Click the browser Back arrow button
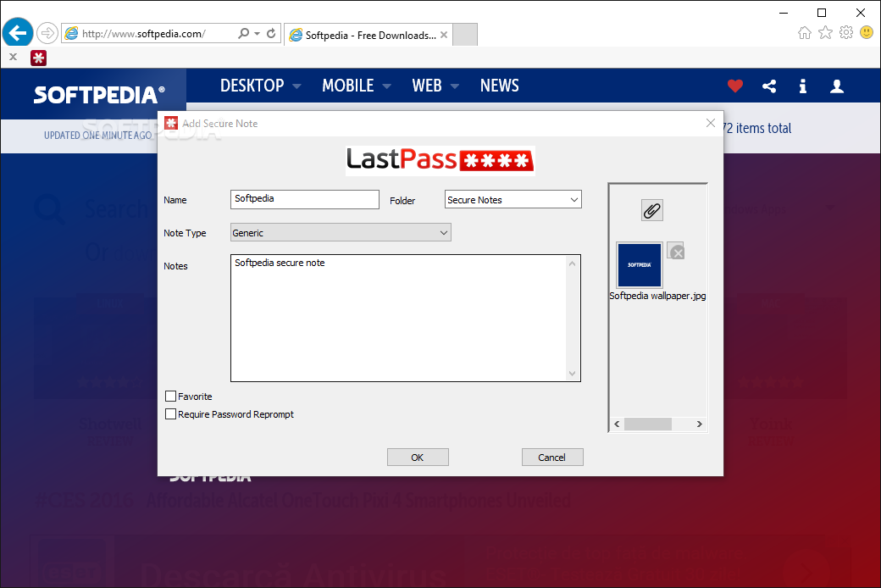The width and height of the screenshot is (881, 588). (x=18, y=33)
